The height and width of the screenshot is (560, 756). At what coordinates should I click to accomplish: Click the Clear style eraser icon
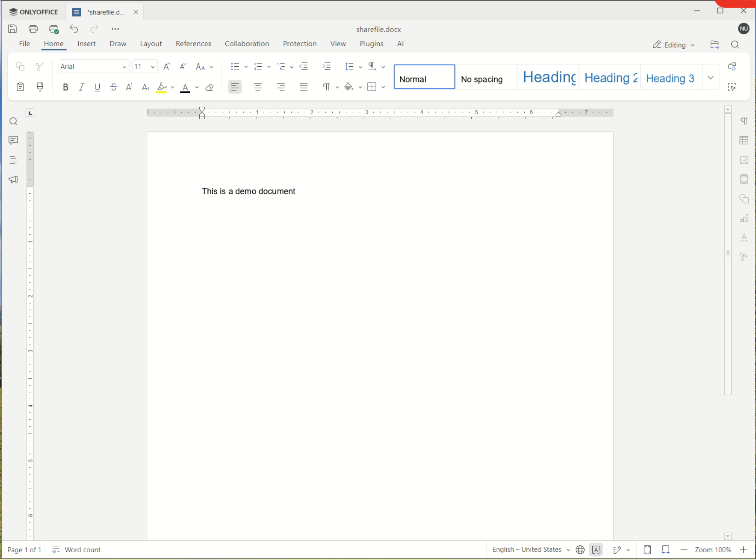click(210, 88)
